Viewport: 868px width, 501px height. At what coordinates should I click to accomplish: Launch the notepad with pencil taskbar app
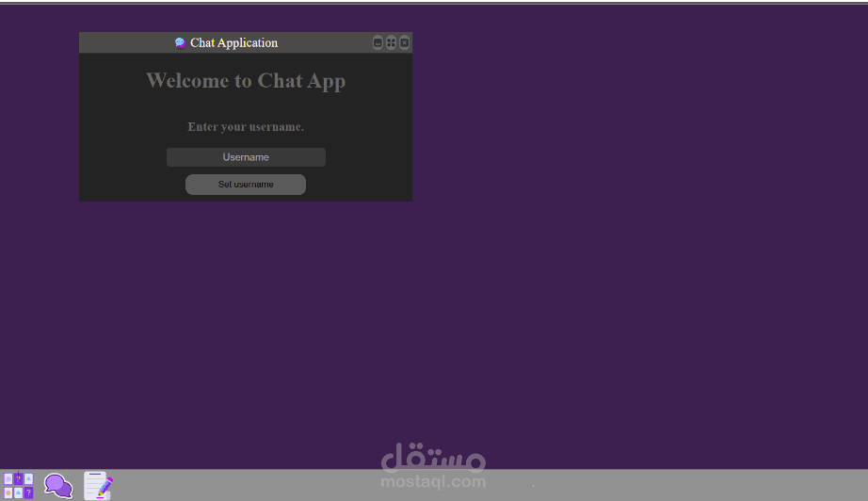(98, 486)
